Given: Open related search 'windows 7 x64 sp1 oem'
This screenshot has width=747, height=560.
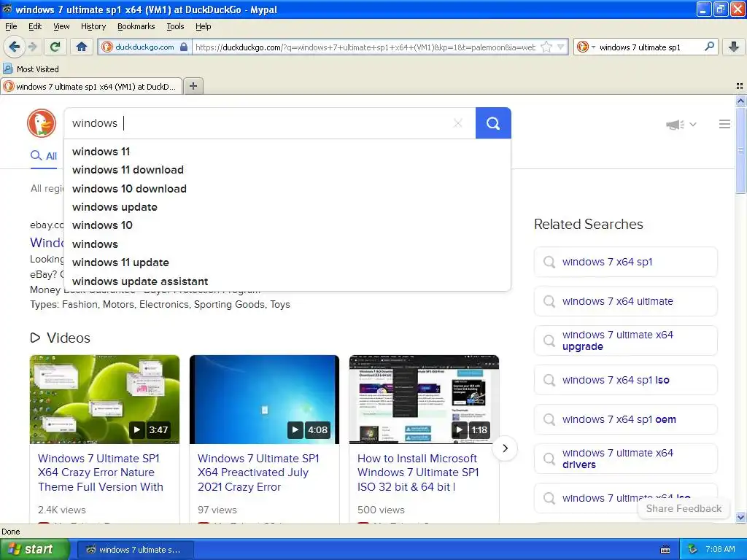Looking at the screenshot, I should (625, 419).
